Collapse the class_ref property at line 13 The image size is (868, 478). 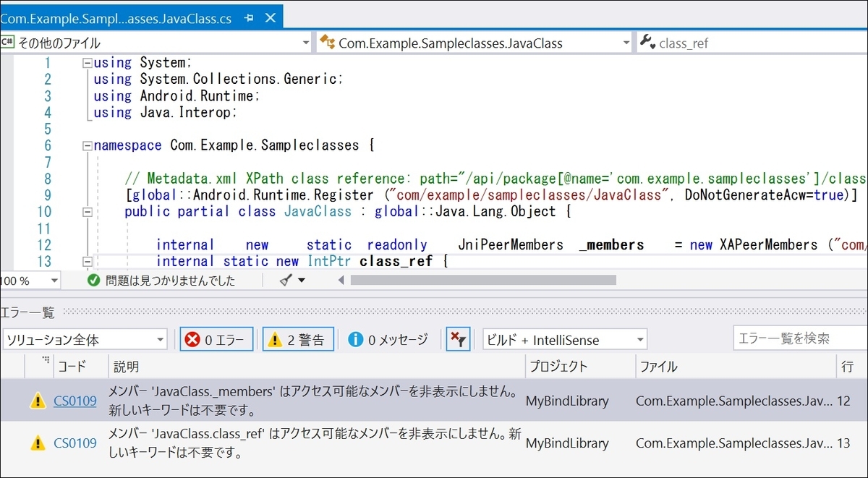pyautogui.click(x=88, y=261)
